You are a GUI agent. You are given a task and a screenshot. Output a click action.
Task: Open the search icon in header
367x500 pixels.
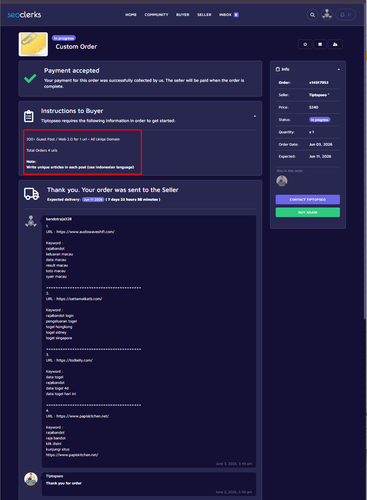pyautogui.click(x=312, y=15)
